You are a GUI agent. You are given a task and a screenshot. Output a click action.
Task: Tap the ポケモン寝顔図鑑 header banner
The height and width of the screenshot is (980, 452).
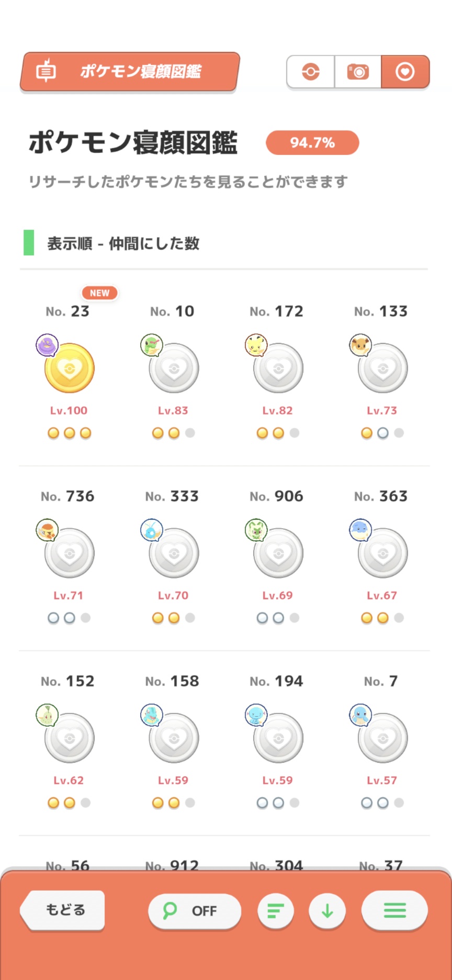[130, 72]
